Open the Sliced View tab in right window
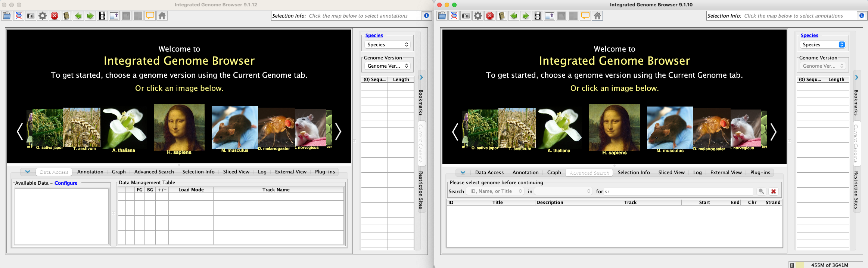Viewport: 868px width, 268px height. tap(671, 173)
